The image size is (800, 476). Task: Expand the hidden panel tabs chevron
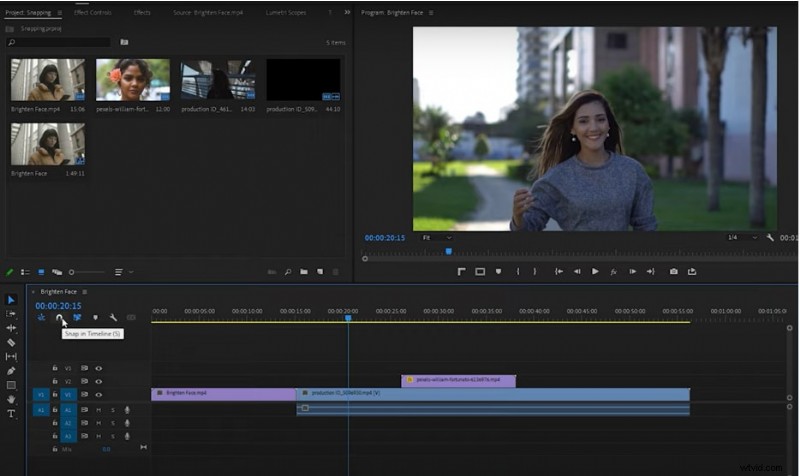347,12
